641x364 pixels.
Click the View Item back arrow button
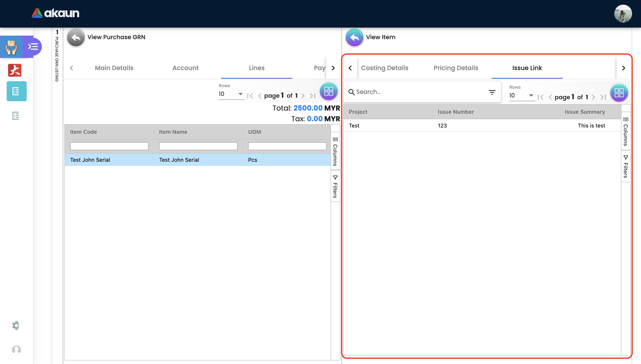[354, 38]
